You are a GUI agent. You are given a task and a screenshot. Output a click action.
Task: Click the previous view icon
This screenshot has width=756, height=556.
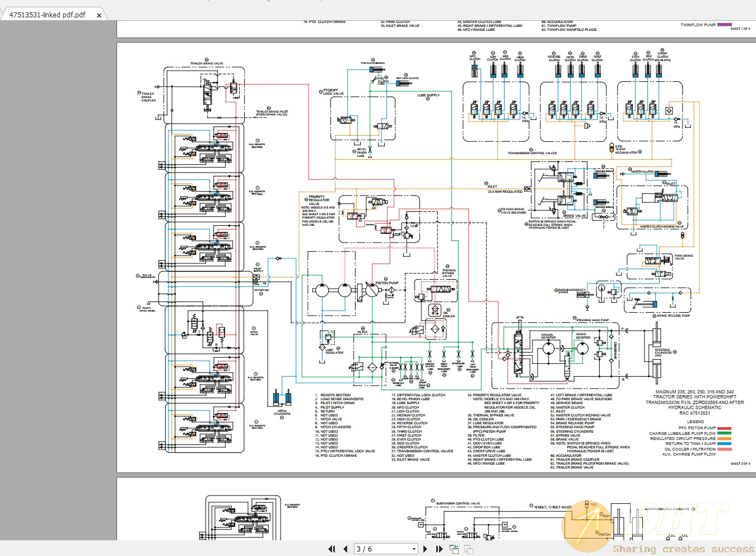coord(454,549)
